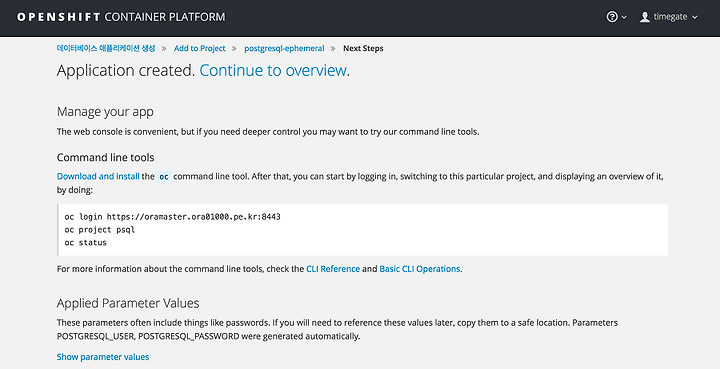Image resolution: width=720 pixels, height=369 pixels.
Task: Click the oc project psql command line
Action: (100, 229)
